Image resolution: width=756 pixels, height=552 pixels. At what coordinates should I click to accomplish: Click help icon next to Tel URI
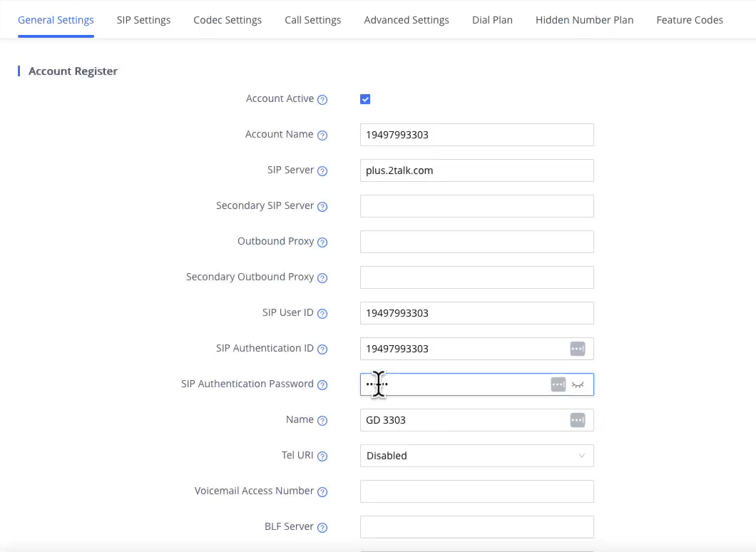[x=322, y=456]
